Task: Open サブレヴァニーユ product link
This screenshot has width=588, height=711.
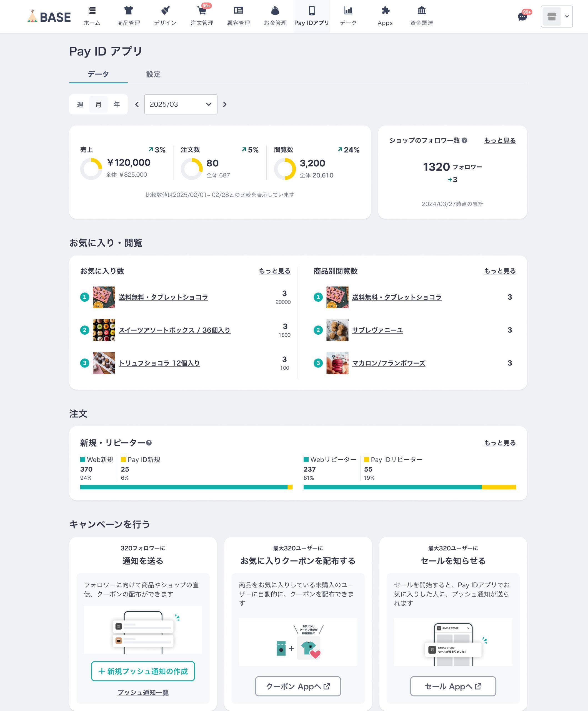Action: 377,330
